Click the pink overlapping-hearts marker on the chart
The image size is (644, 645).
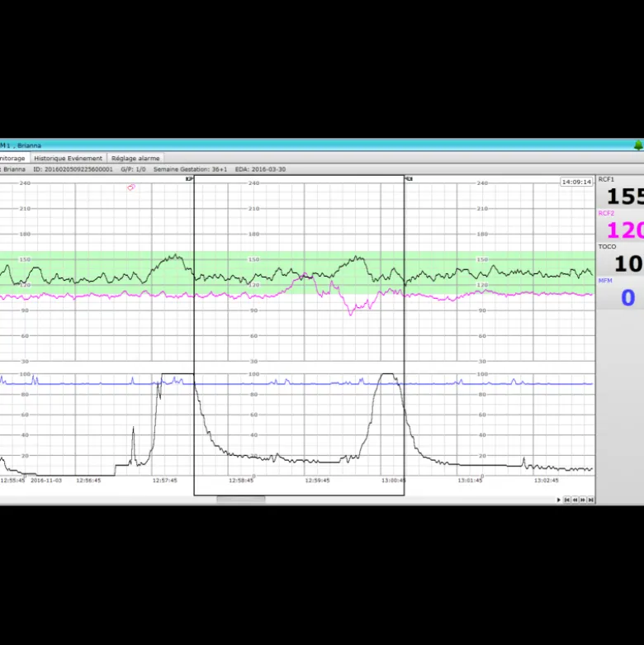131,187
